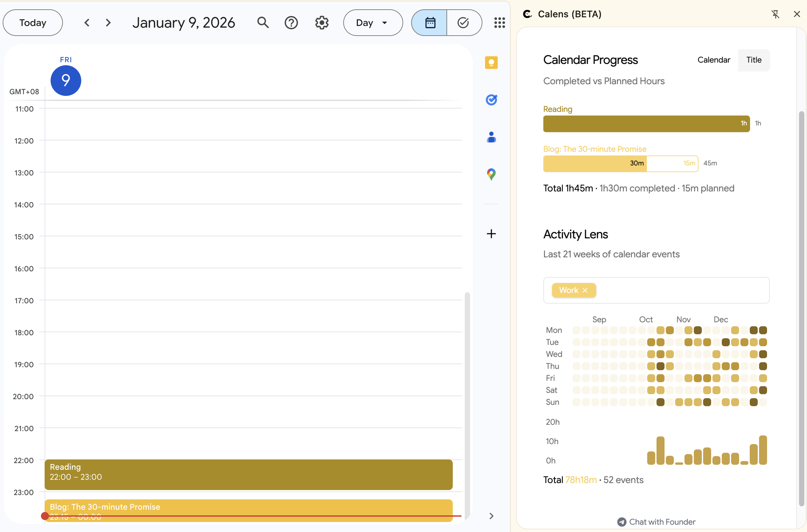Select the Title grouping tab
Screen dimensions: 807x532
(x=753, y=60)
